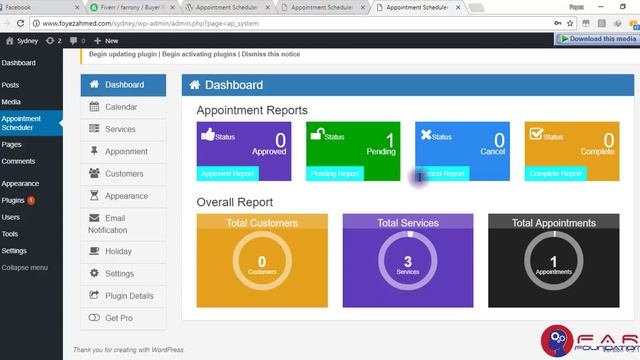
Task: Click the pushpin icon beside Appoinment
Action: pyautogui.click(x=94, y=151)
